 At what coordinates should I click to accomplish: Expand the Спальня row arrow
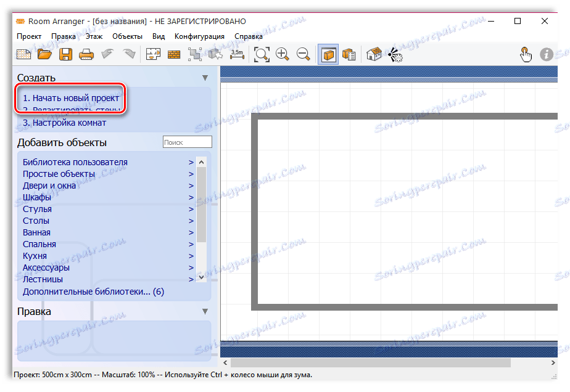pos(191,244)
